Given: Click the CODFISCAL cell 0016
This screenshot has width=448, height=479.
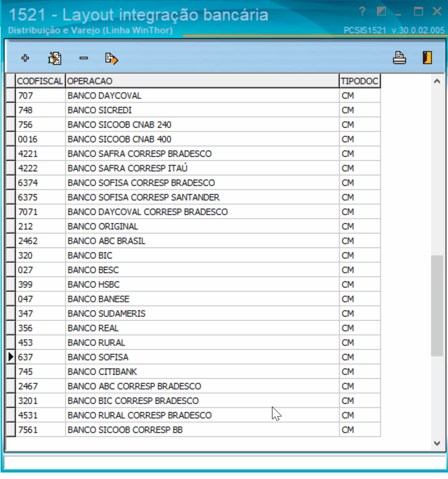Looking at the screenshot, I should click(40, 139).
